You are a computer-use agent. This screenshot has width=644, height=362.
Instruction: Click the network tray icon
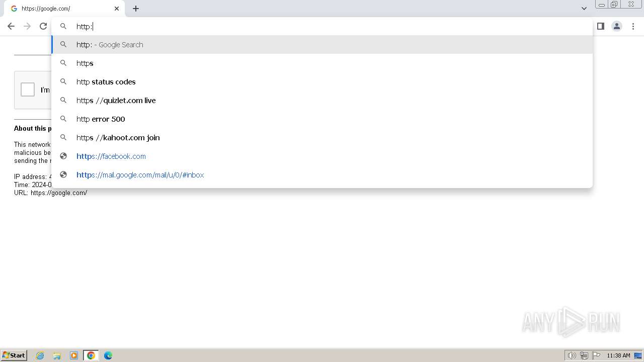coord(584,355)
